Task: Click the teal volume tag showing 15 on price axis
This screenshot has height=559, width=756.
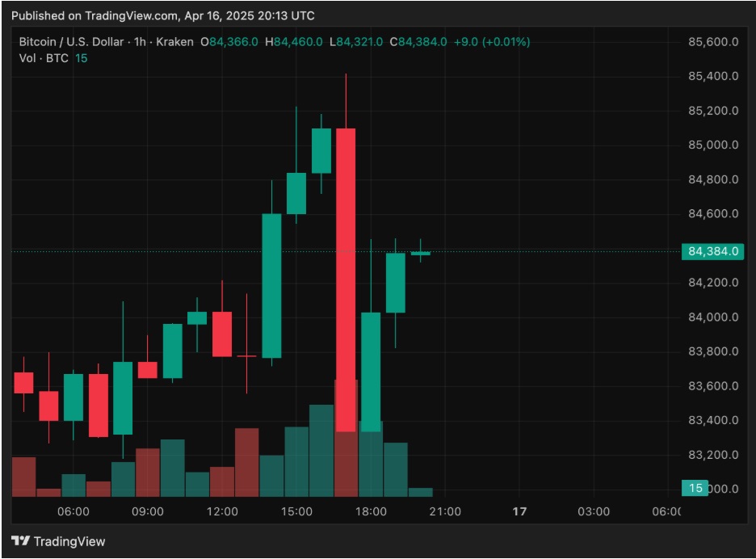Action: pyautogui.click(x=695, y=488)
